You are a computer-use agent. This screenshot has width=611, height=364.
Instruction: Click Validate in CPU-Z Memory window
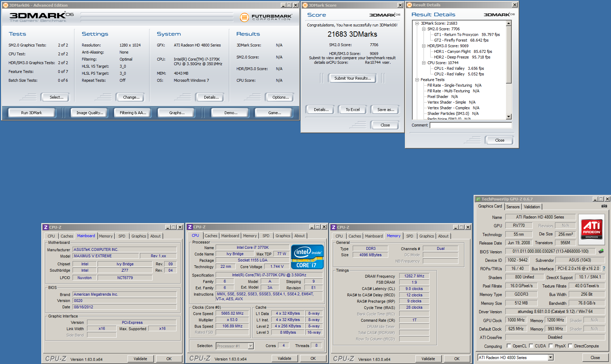428,359
